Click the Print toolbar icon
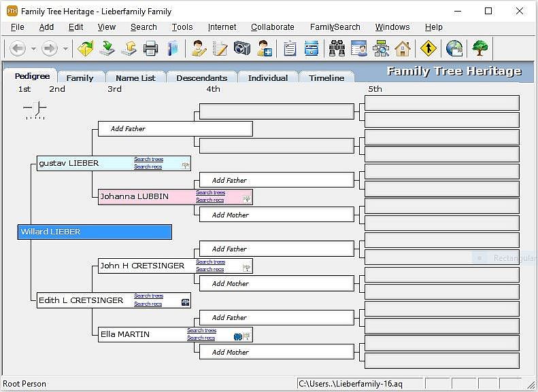This screenshot has width=538, height=392. [150, 48]
